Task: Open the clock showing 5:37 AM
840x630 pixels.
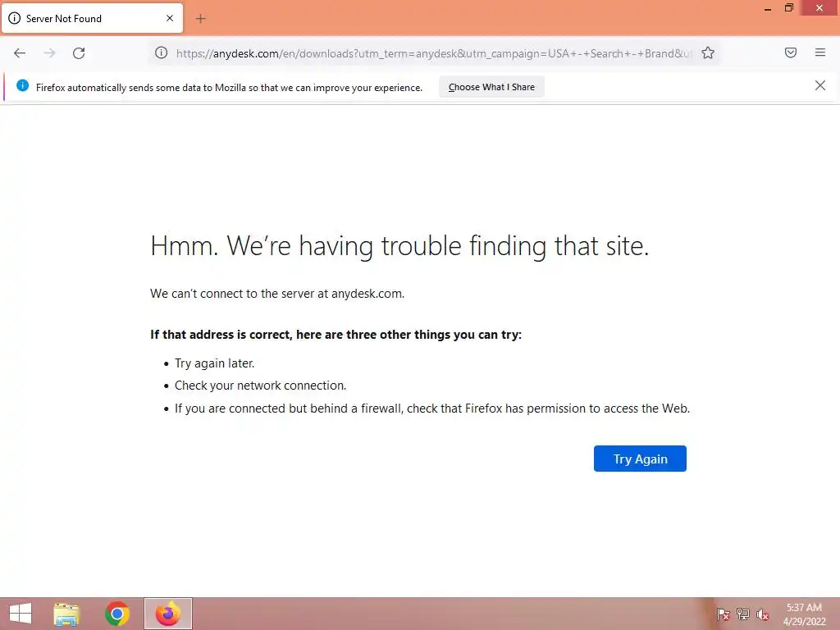Action: click(804, 614)
